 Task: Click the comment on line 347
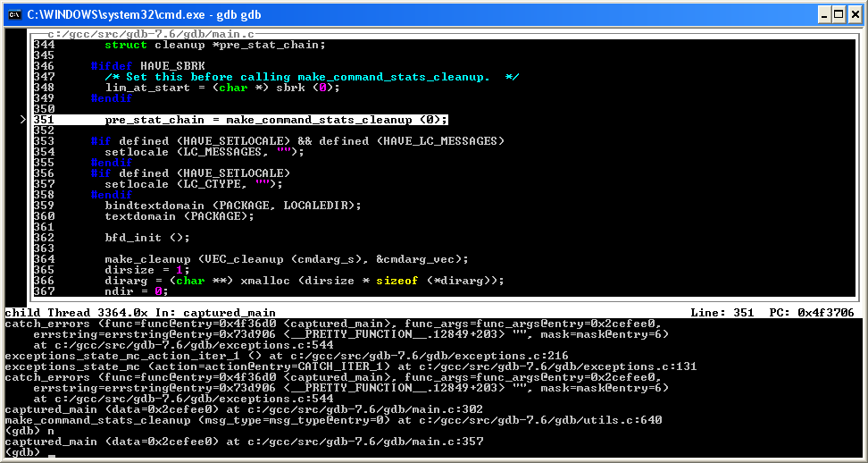pos(312,77)
